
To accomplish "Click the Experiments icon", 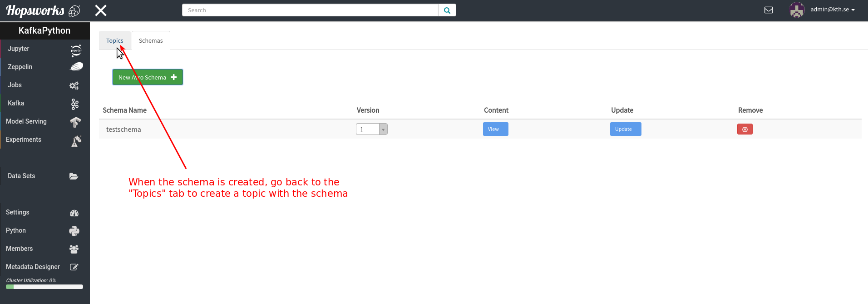I will (x=76, y=140).
